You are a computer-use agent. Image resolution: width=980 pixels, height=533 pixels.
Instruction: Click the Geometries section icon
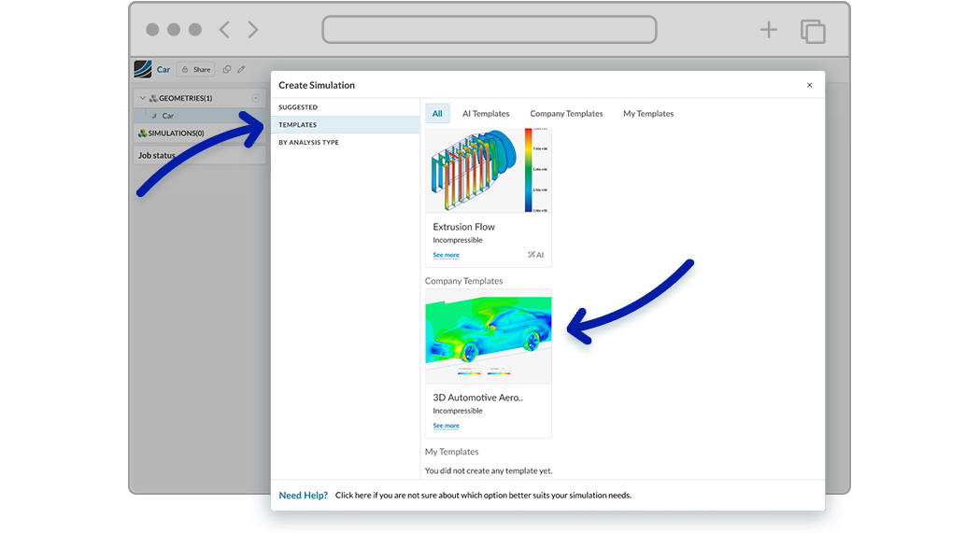pos(153,98)
